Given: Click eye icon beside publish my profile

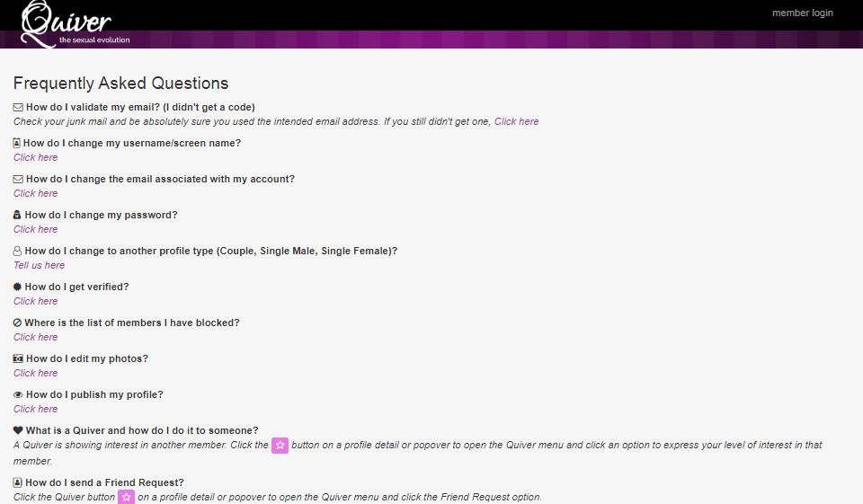Looking at the screenshot, I should [x=18, y=394].
